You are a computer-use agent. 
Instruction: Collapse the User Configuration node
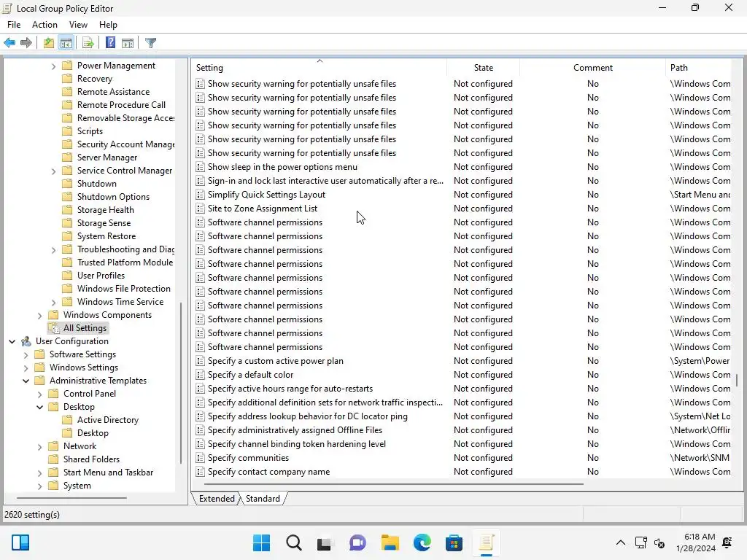pos(12,341)
